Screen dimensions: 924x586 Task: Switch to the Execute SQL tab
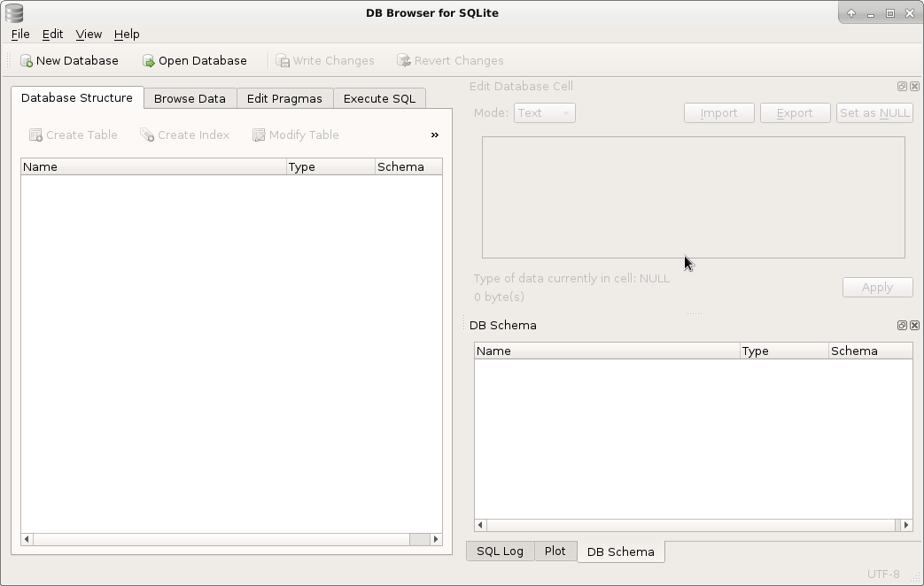(379, 98)
